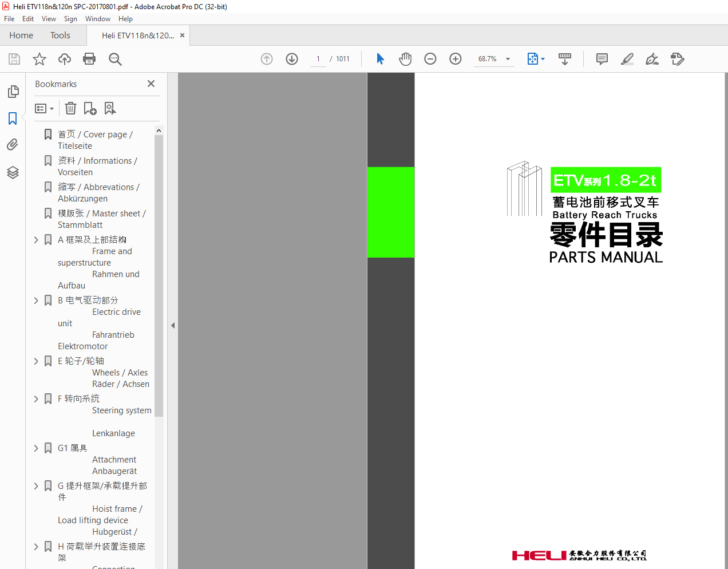
Task: Go to next page arrow
Action: [292, 59]
